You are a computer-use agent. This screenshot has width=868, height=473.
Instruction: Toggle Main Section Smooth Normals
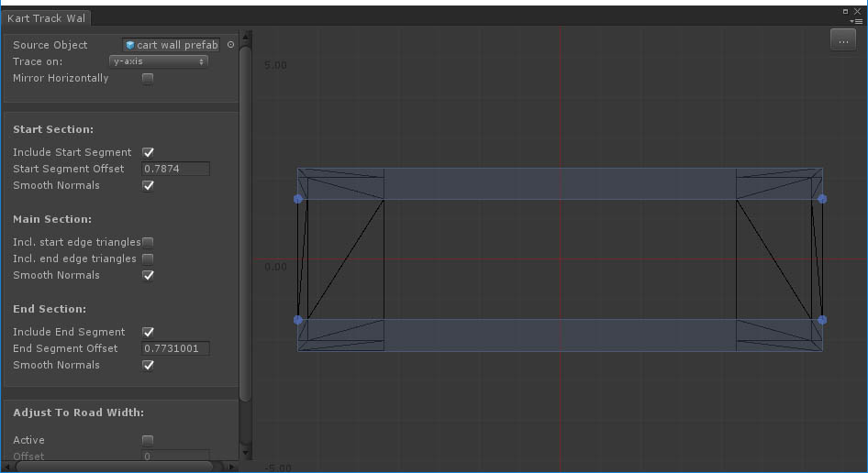[148, 276]
